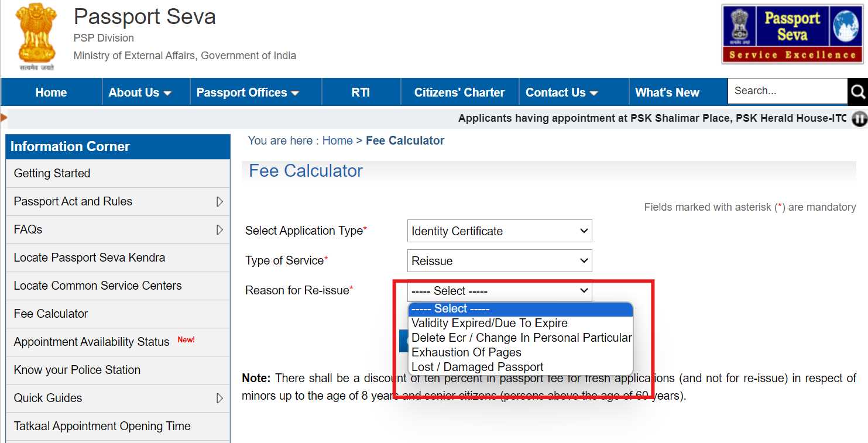Choose Delete Ecr / Change In Personal Particular

click(520, 338)
